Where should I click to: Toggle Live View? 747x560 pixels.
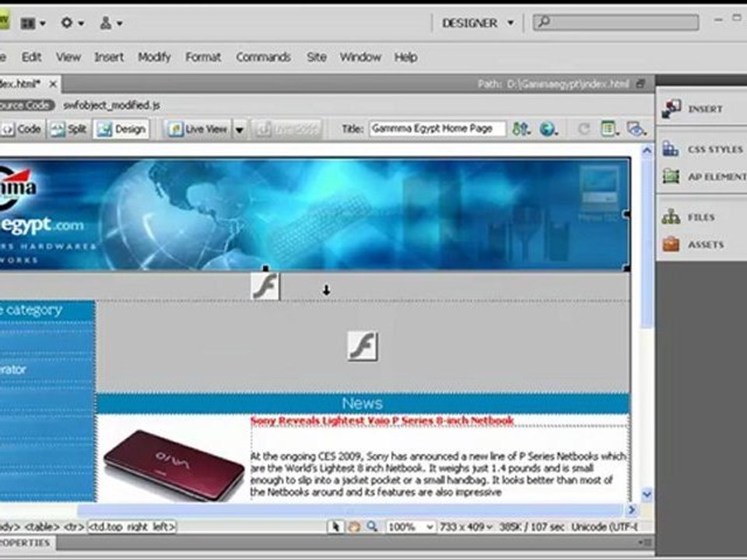click(198, 129)
